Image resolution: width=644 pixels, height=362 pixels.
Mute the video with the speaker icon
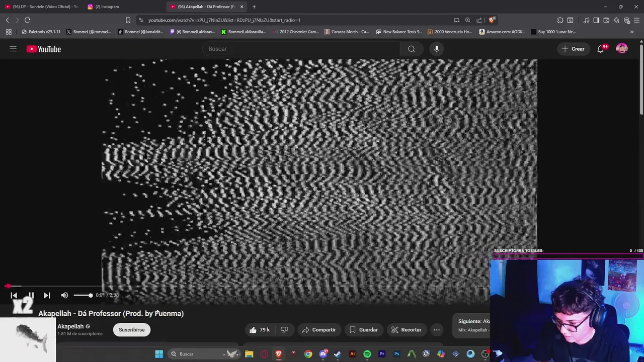64,295
